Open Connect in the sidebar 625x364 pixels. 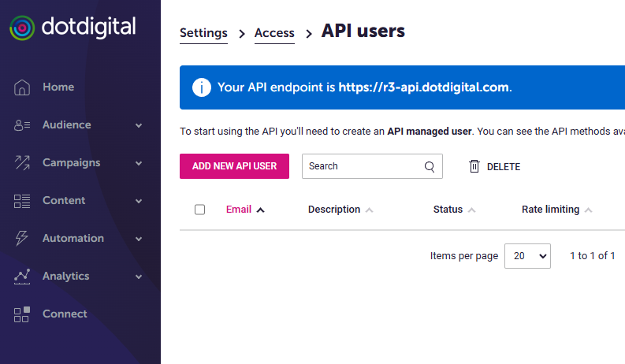point(65,314)
